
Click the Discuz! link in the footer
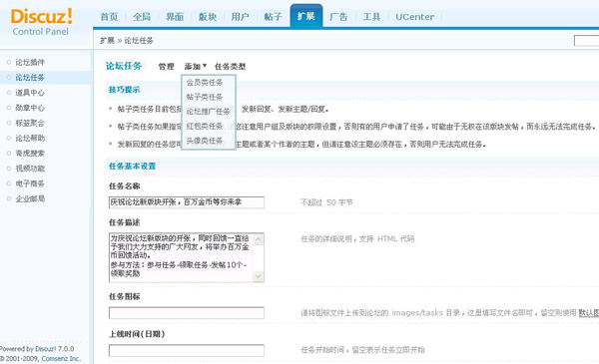46,349
